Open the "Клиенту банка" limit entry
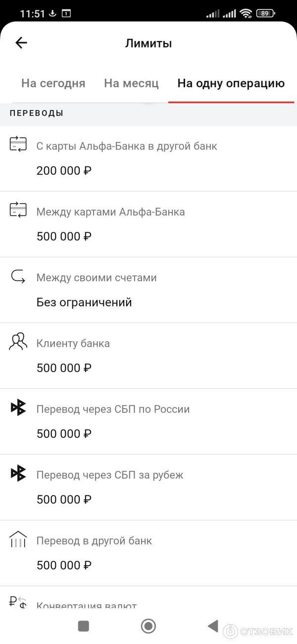Screen dimensions: 297x644 tap(148, 354)
